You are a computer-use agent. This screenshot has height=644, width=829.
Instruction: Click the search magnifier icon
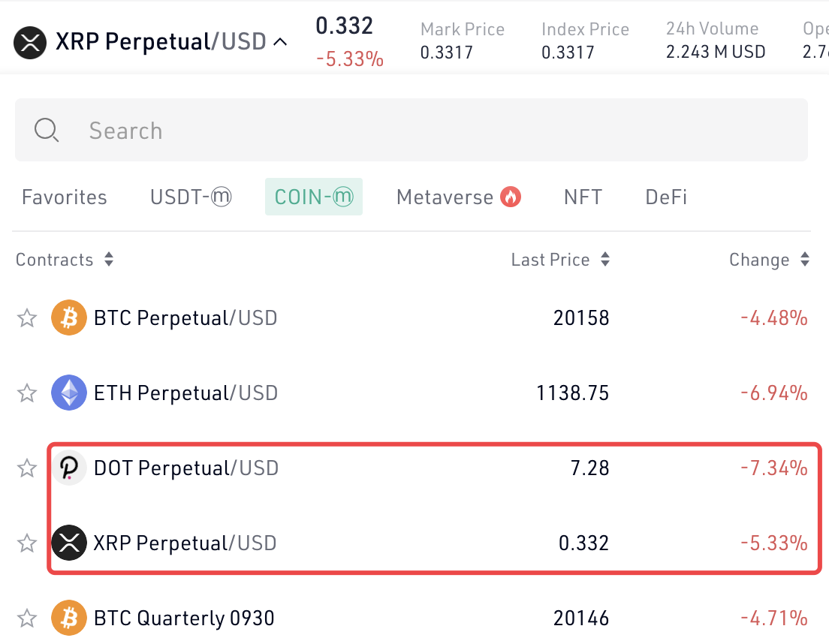tap(47, 130)
